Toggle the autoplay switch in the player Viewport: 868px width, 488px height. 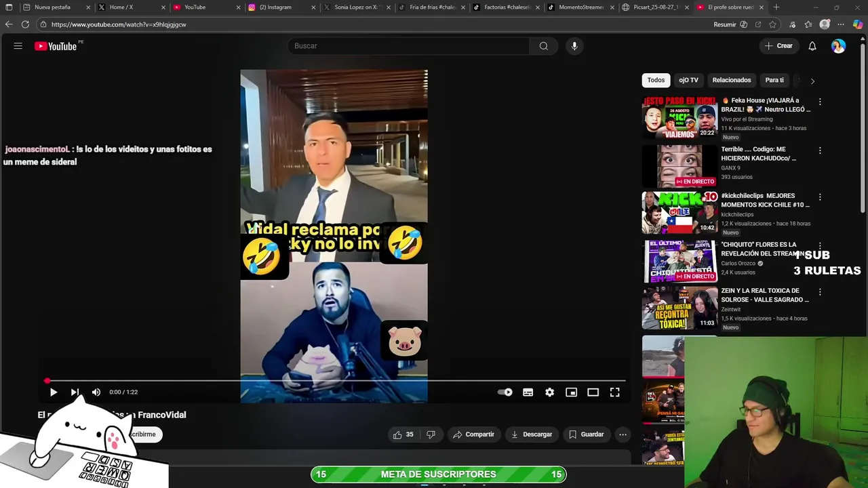(505, 392)
